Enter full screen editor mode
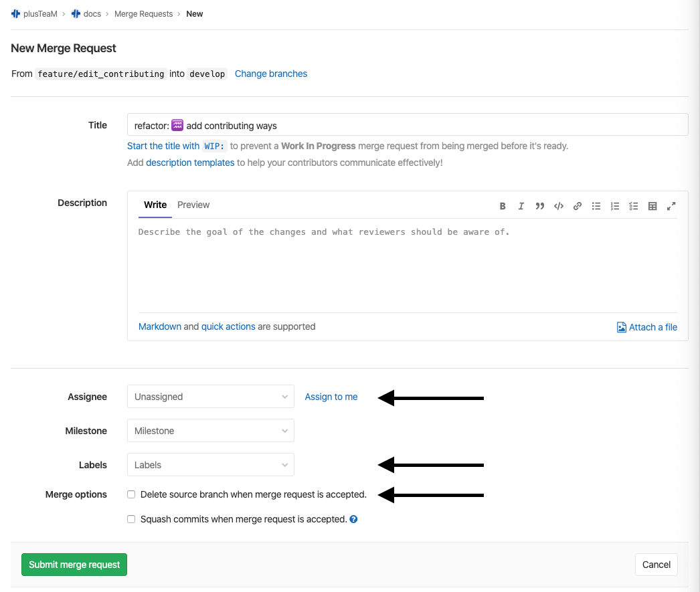The width and height of the screenshot is (700, 592). pyautogui.click(x=671, y=206)
